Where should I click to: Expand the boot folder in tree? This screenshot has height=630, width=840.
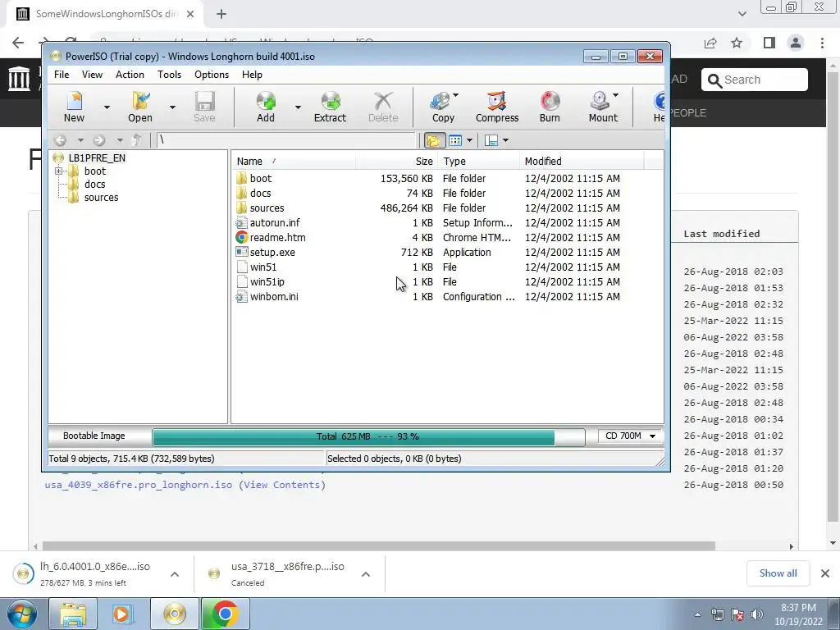pyautogui.click(x=58, y=171)
